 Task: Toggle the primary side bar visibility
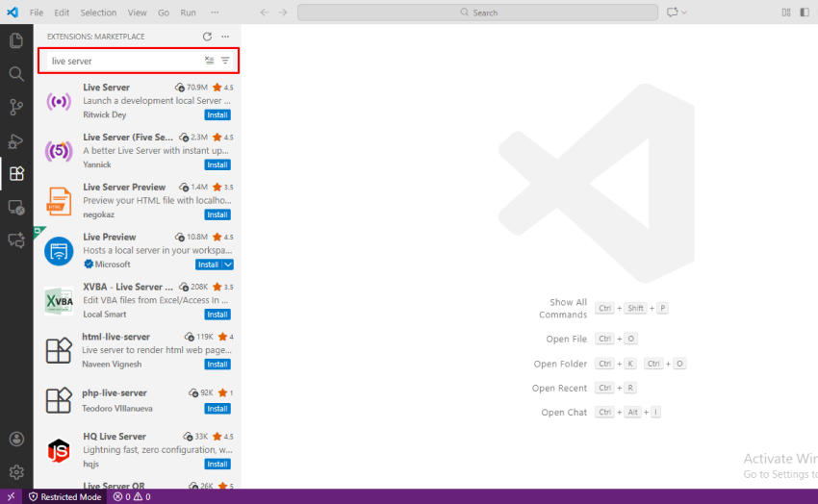(805, 12)
